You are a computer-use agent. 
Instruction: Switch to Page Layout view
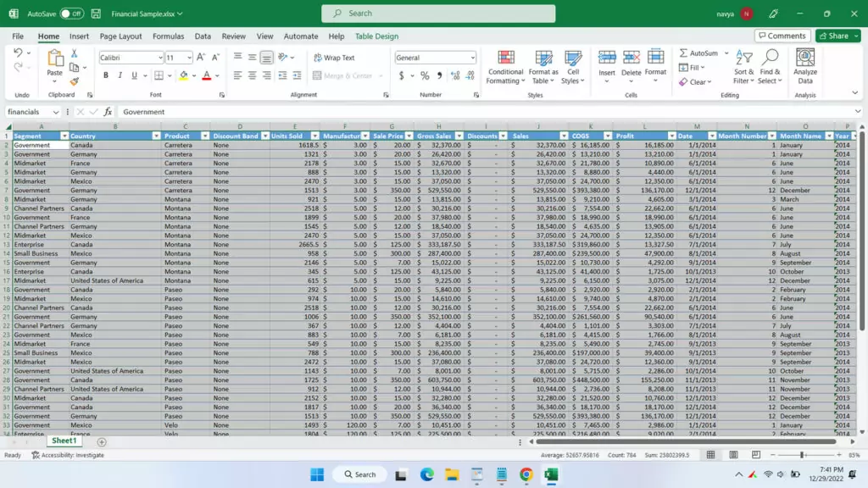tap(733, 455)
